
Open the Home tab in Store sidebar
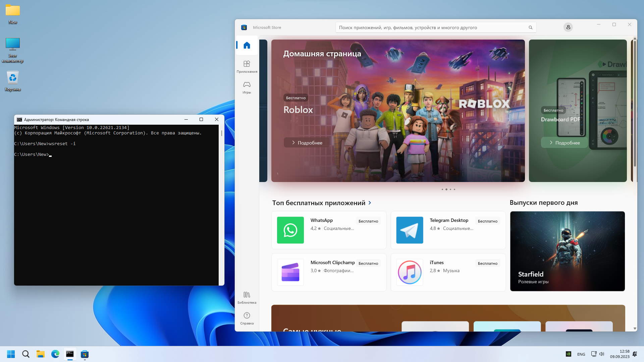(x=247, y=45)
